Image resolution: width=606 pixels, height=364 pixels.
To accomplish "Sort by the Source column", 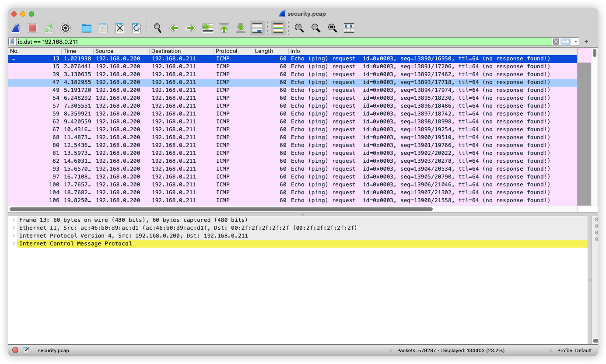I will click(x=121, y=51).
